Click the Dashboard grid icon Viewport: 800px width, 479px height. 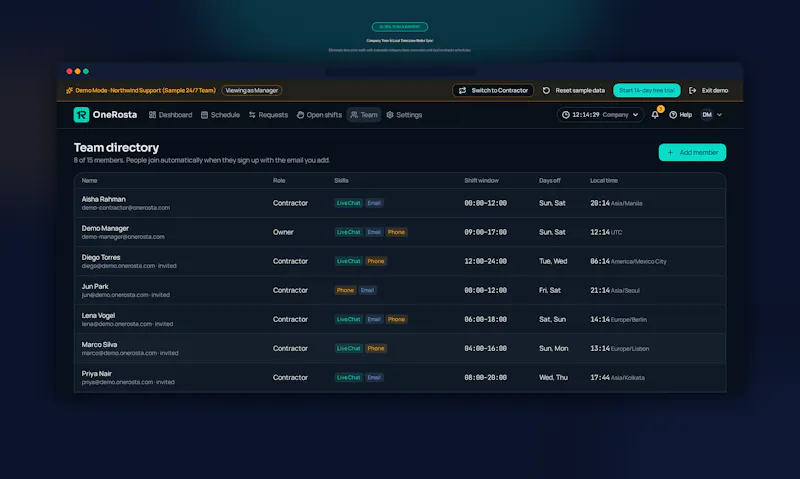pos(152,115)
